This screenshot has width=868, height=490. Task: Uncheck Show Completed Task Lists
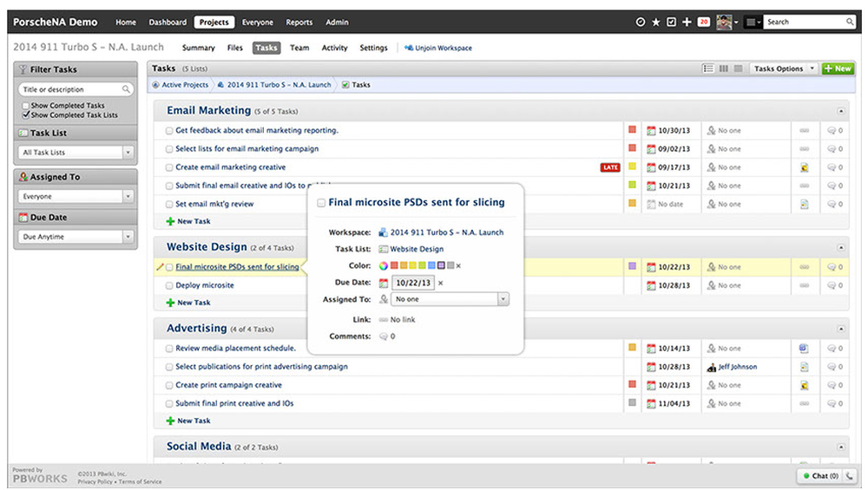pos(25,115)
